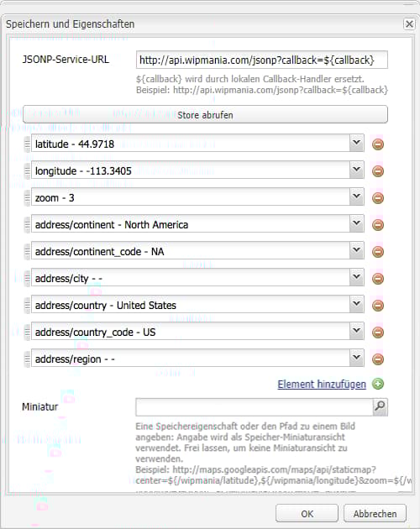Remove the latitude row
The width and height of the screenshot is (420, 529).
click(x=378, y=144)
